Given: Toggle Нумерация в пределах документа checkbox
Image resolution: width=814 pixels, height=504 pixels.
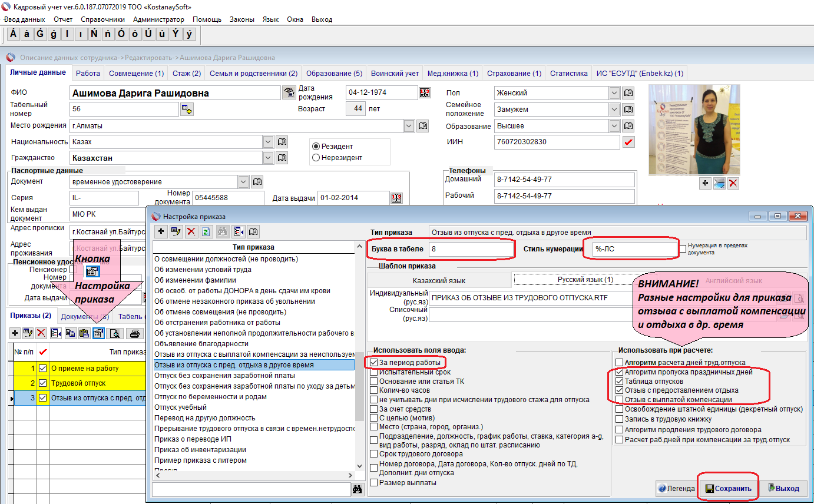Looking at the screenshot, I should (x=683, y=248).
